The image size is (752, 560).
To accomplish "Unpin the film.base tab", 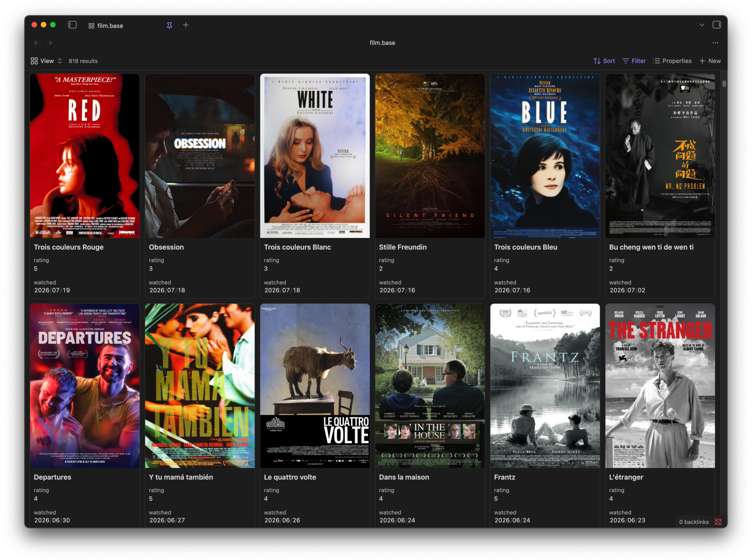I will click(x=170, y=25).
